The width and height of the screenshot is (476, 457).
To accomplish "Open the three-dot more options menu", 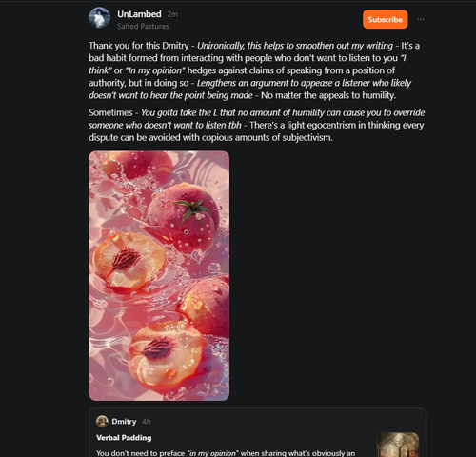I will point(421,19).
